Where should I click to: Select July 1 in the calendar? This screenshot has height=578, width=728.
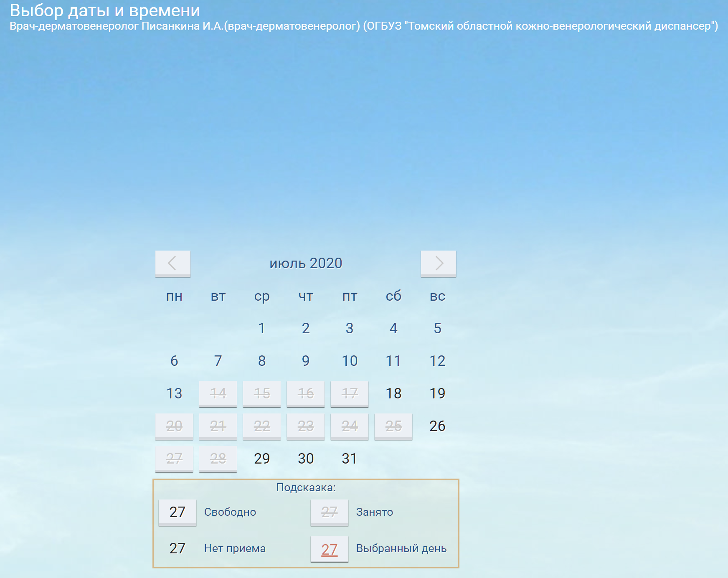coord(262,328)
